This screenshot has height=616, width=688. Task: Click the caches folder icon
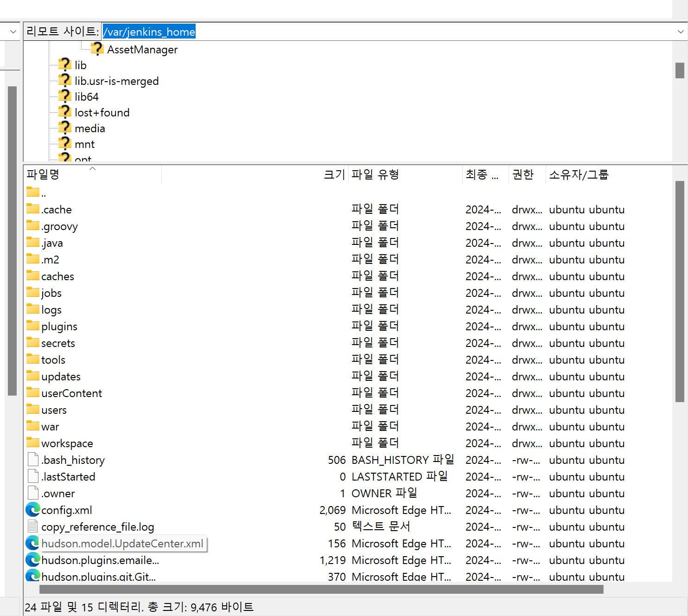(x=33, y=276)
